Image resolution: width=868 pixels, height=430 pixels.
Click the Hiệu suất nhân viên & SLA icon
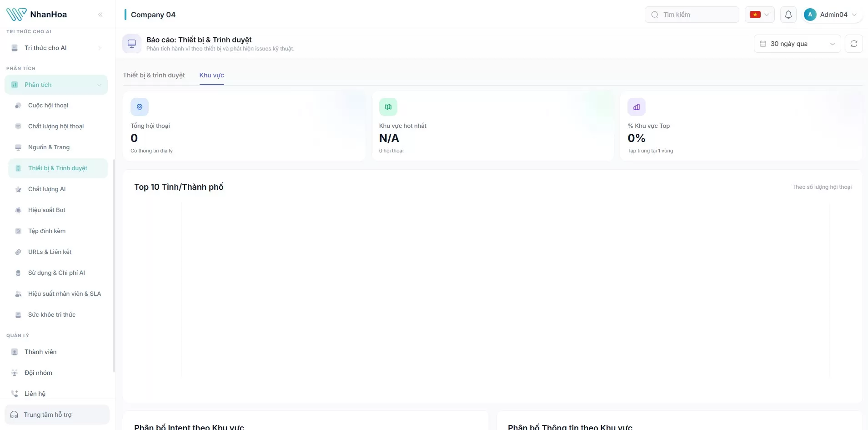18,294
